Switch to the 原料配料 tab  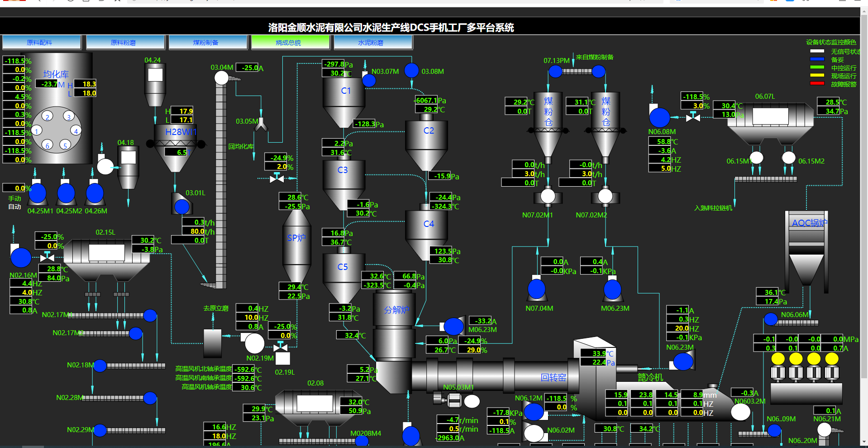coord(41,42)
